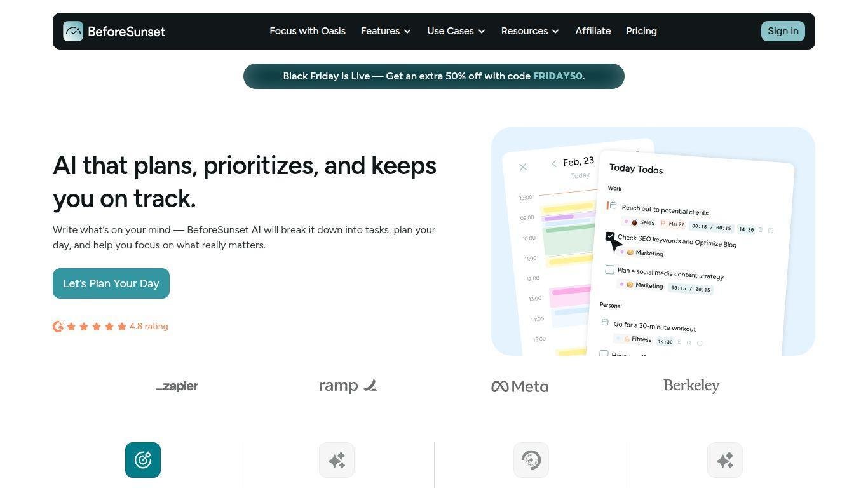This screenshot has width=868, height=488.
Task: Go to Focus with Oasis
Action: click(308, 31)
